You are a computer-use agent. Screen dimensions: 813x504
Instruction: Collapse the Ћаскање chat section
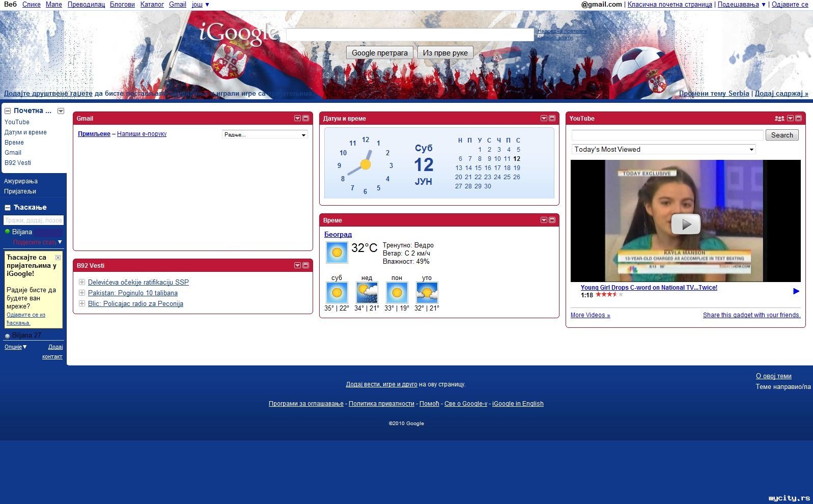pos(8,207)
